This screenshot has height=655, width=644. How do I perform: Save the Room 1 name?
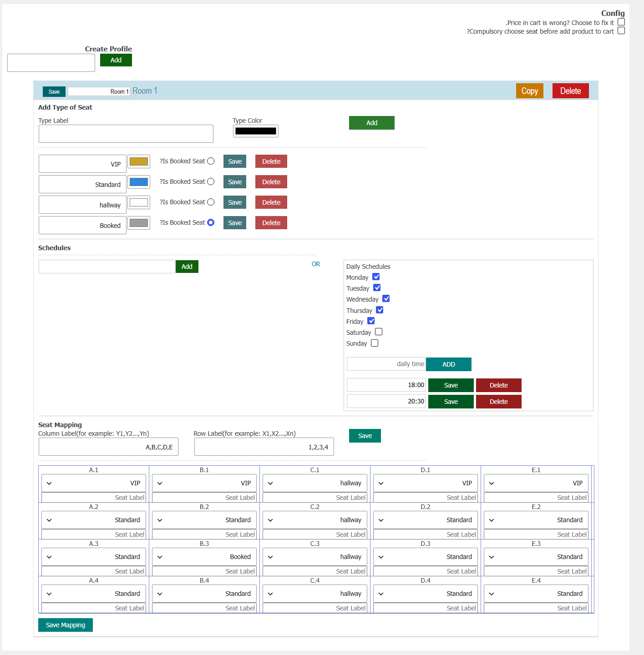click(x=54, y=91)
